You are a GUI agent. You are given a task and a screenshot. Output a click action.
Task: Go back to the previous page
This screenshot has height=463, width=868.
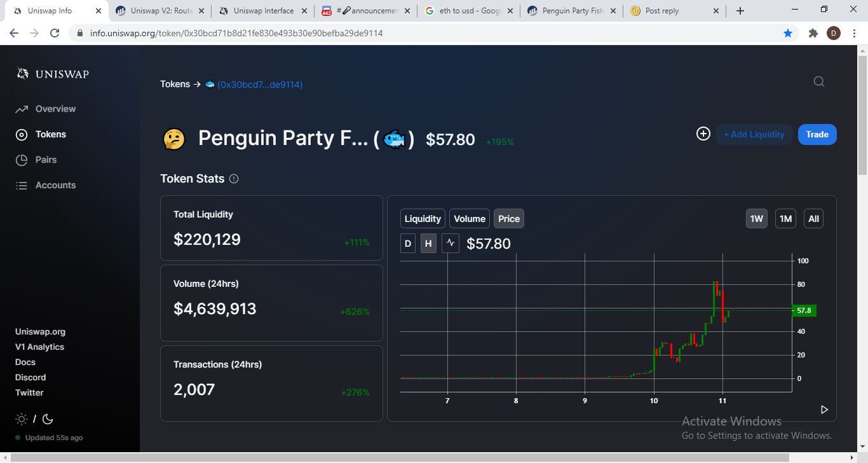14,33
